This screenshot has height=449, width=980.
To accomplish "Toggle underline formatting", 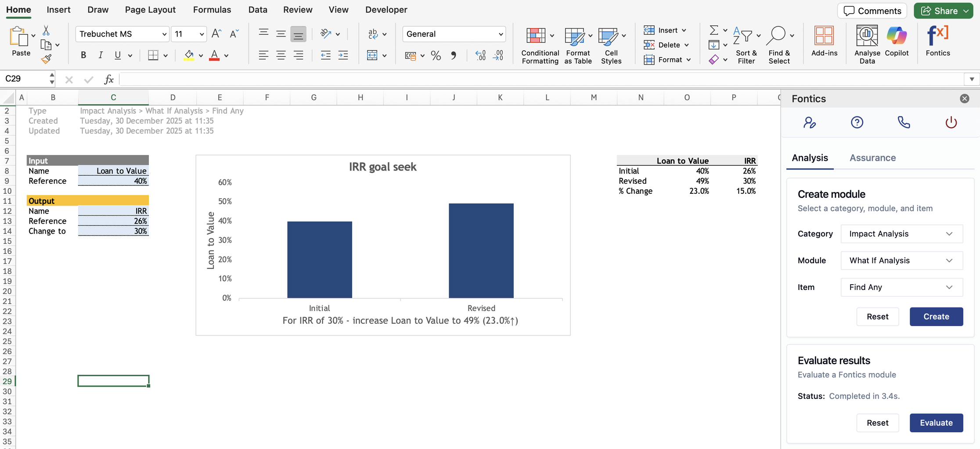I will [118, 55].
